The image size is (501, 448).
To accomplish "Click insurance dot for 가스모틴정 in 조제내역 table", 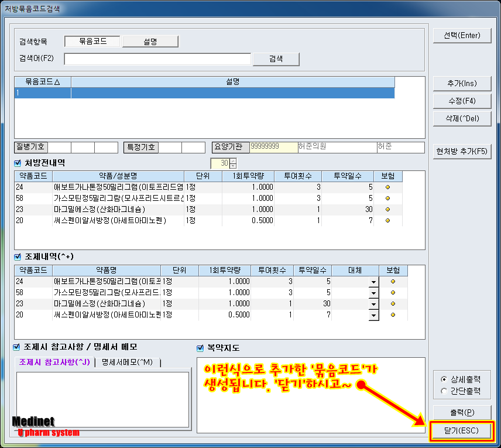I will (x=393, y=293).
